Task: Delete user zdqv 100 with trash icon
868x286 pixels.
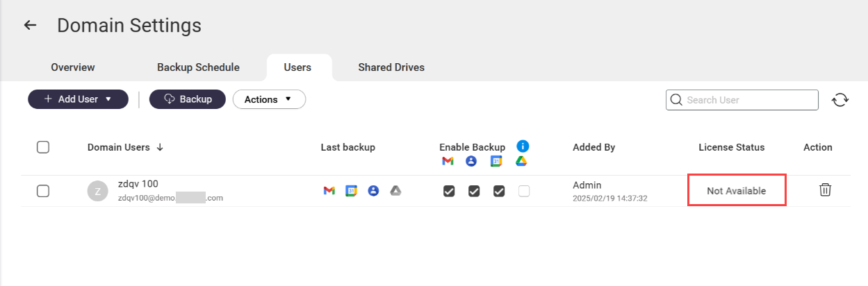Action: click(825, 190)
